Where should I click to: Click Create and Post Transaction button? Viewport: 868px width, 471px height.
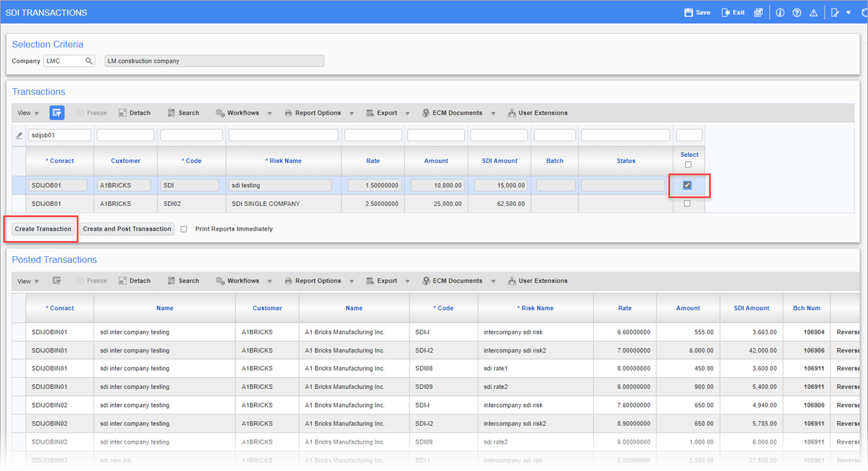127,229
